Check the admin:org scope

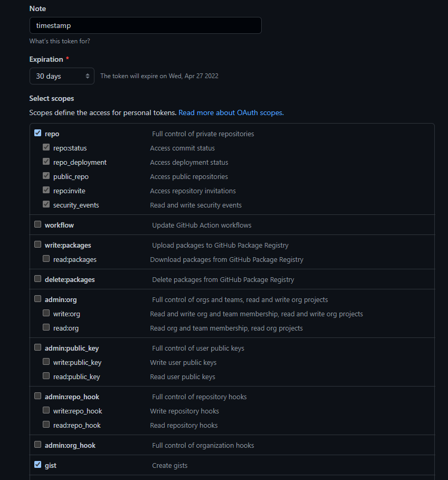[37, 298]
